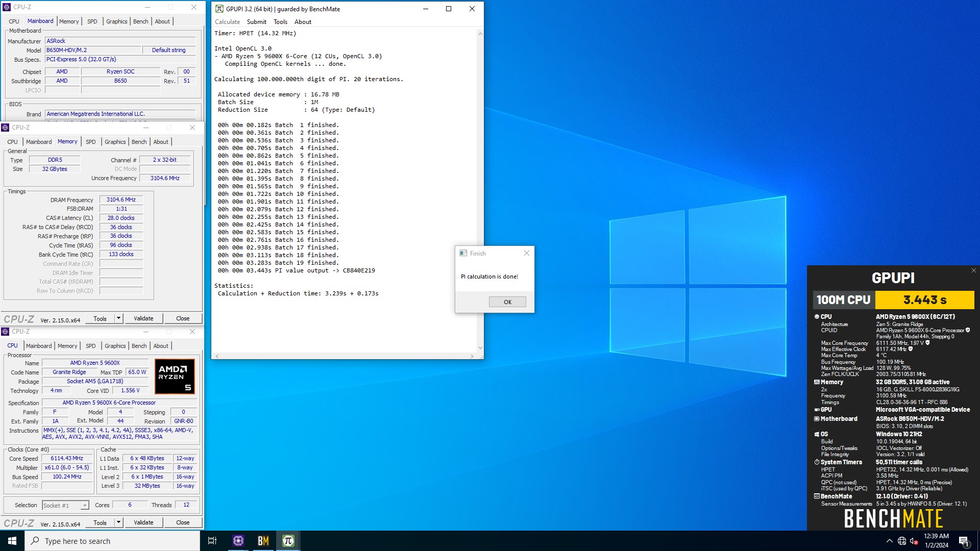Switch to GPUPI taskbar app

point(288,541)
